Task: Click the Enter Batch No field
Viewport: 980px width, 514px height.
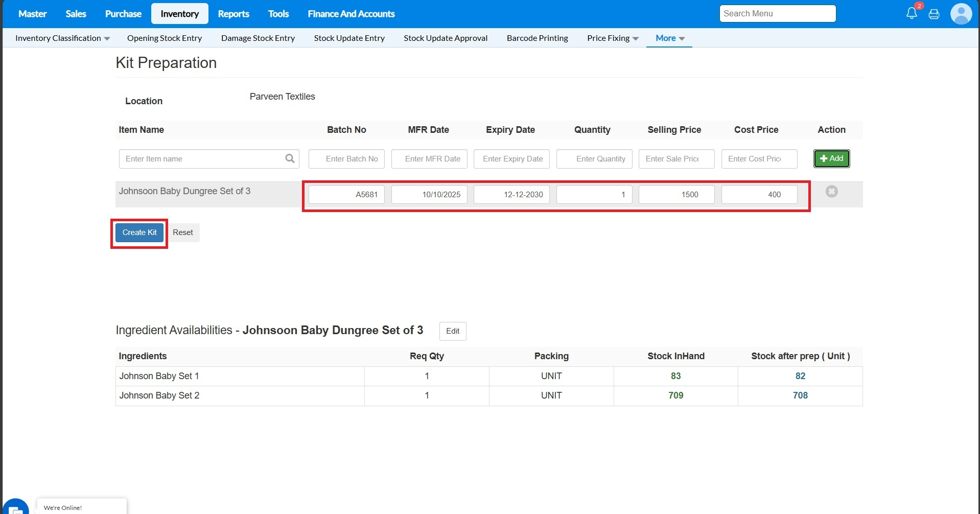Action: (x=346, y=159)
